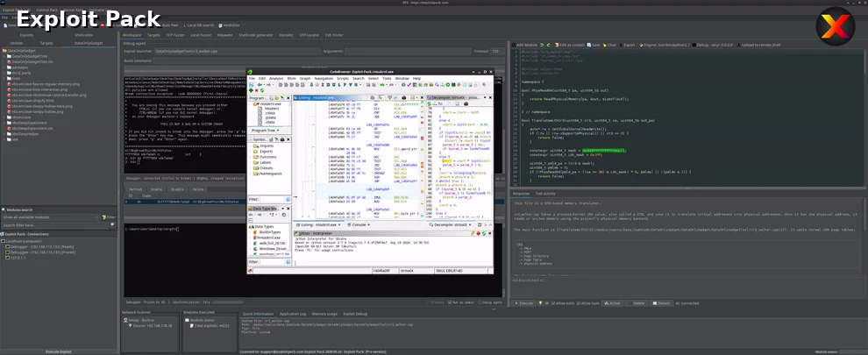Click the Execute button
This screenshot has width=868, height=355.
pos(523,303)
